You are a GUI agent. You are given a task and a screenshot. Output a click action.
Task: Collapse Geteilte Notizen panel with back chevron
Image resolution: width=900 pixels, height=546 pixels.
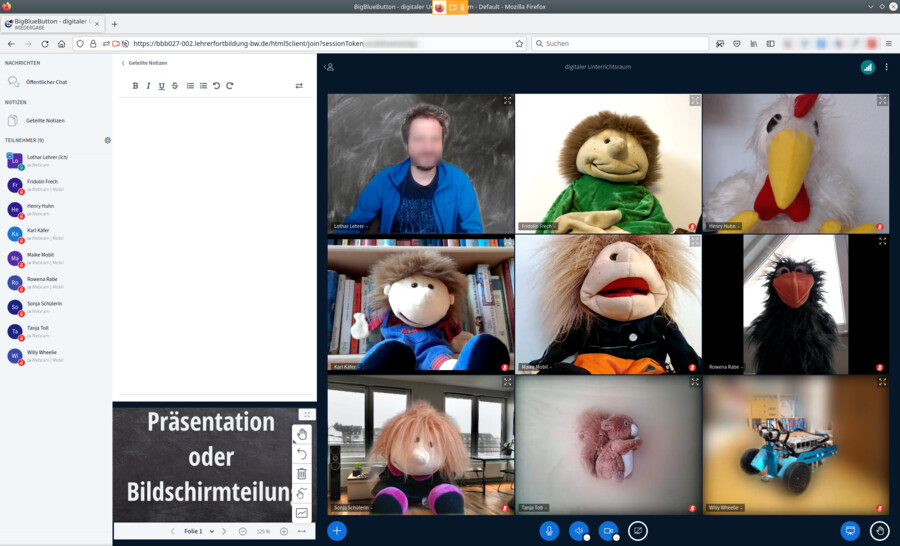pos(123,63)
